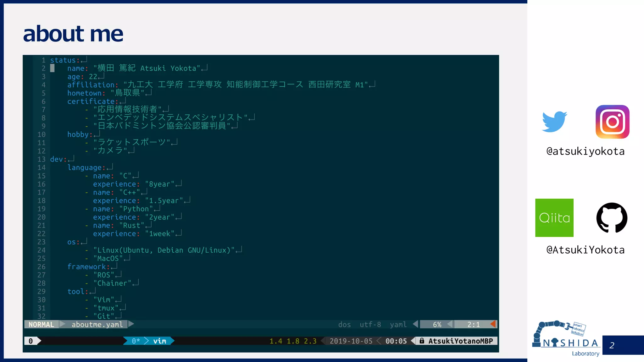Click the aboutme.yaml filename in statusline
Image resolution: width=644 pixels, height=362 pixels.
[x=97, y=324]
